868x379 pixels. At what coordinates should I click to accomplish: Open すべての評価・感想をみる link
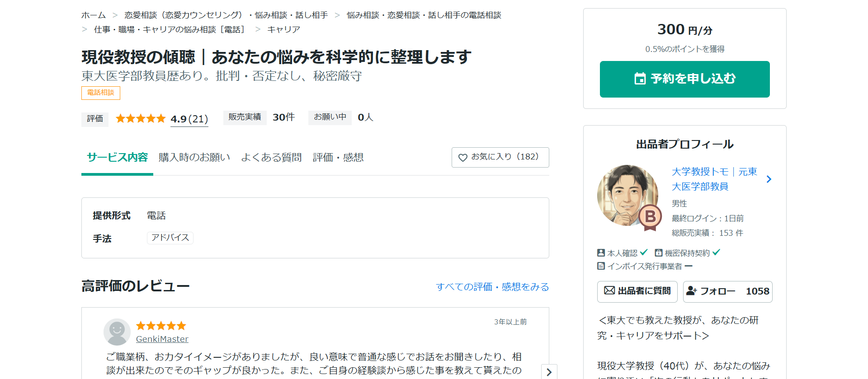pyautogui.click(x=492, y=287)
